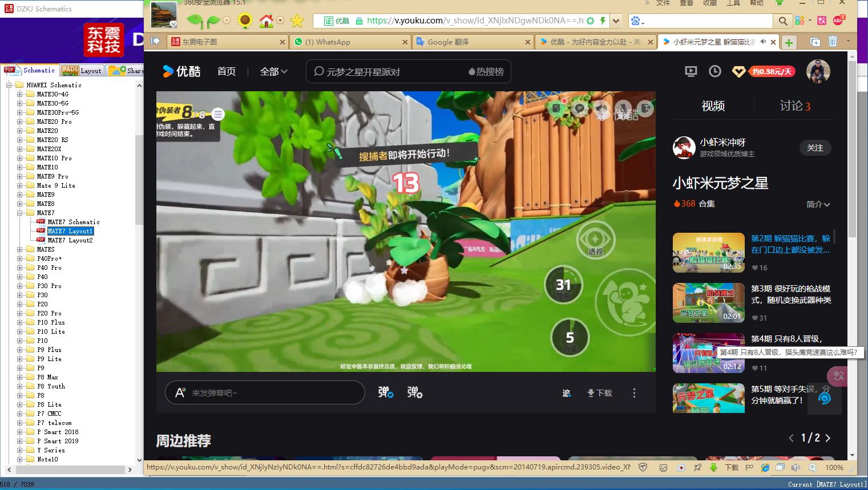The image size is (868, 490).
Task: Open closed tabs trash icon
Action: (x=833, y=42)
